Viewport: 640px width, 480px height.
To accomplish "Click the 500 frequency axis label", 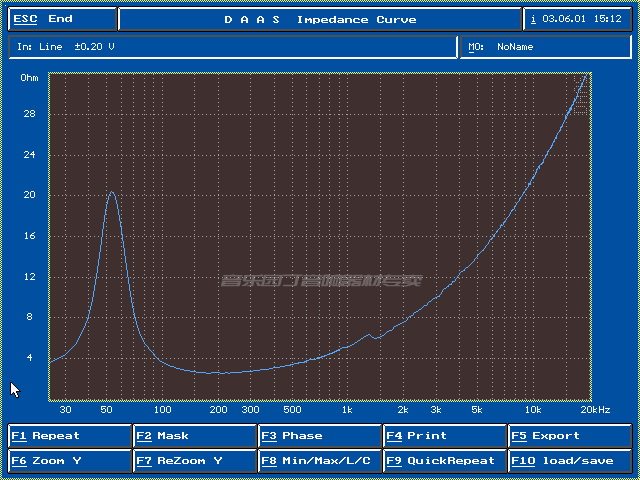I will 292,410.
